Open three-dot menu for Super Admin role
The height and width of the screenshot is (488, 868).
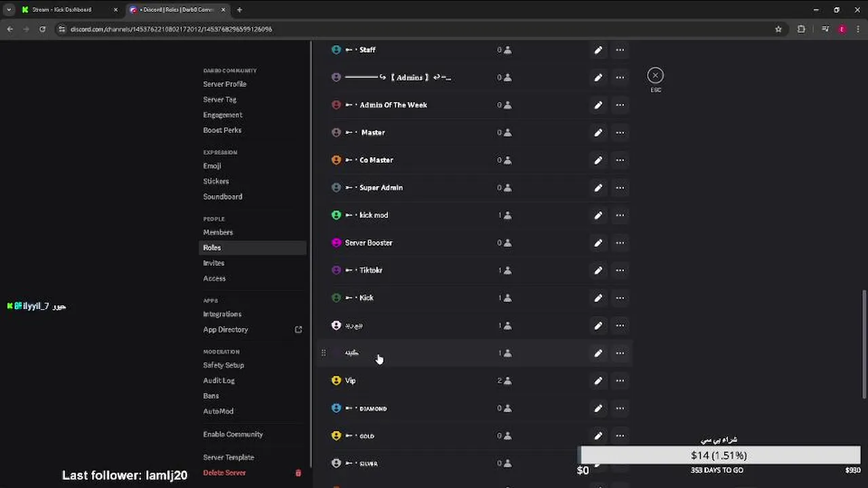[x=620, y=188]
